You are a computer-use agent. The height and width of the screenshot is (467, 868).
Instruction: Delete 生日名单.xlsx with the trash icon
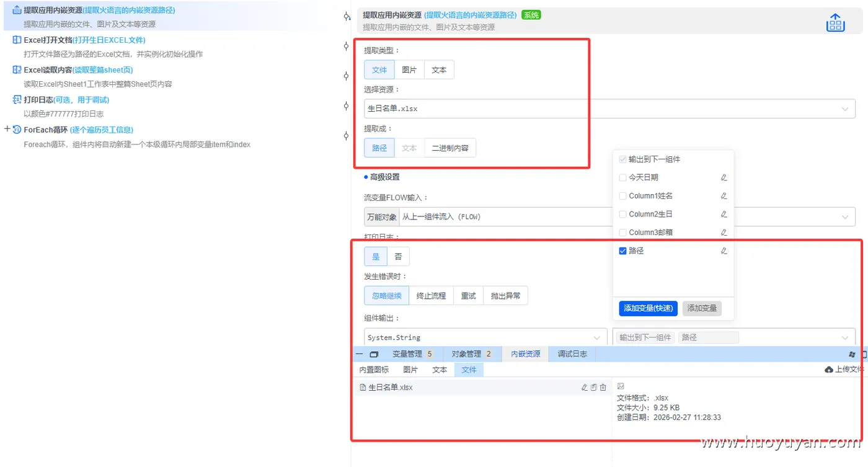(x=603, y=387)
